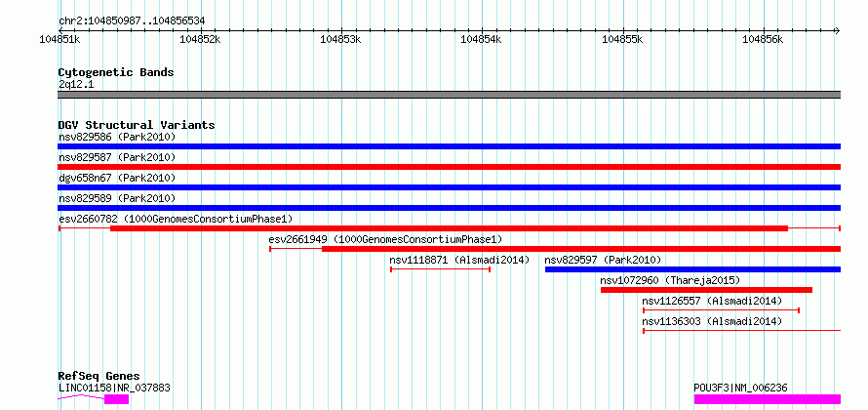Click the 104856k ruler tick label
868x410 pixels.
764,39
